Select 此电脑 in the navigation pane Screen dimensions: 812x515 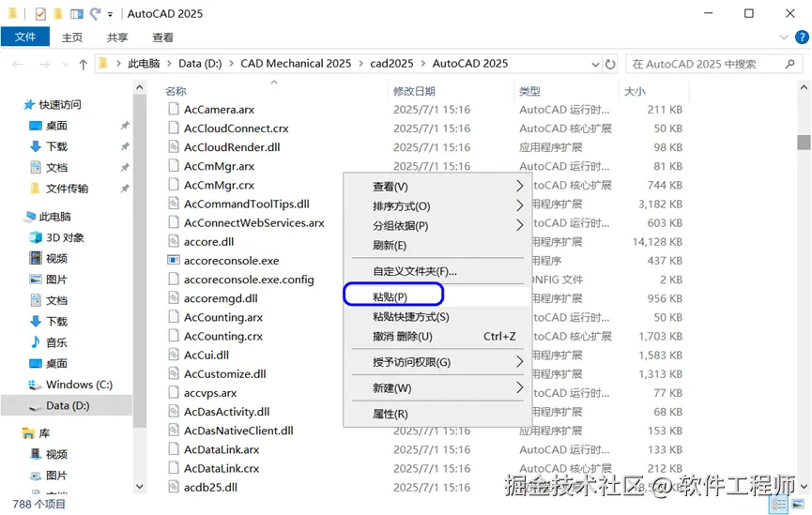54,217
